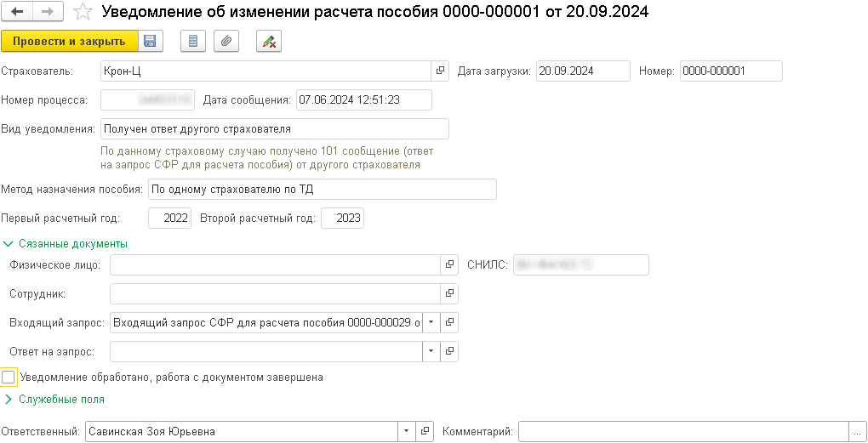This screenshot has width=868, height=443.
Task: Click the Провести и закрыть button
Action: coord(69,41)
